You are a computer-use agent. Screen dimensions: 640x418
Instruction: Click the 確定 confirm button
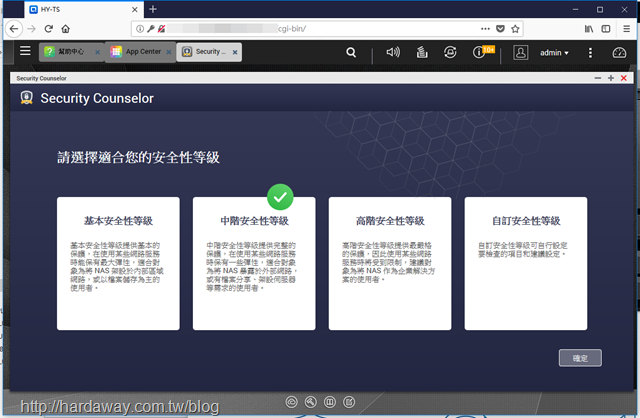click(580, 358)
